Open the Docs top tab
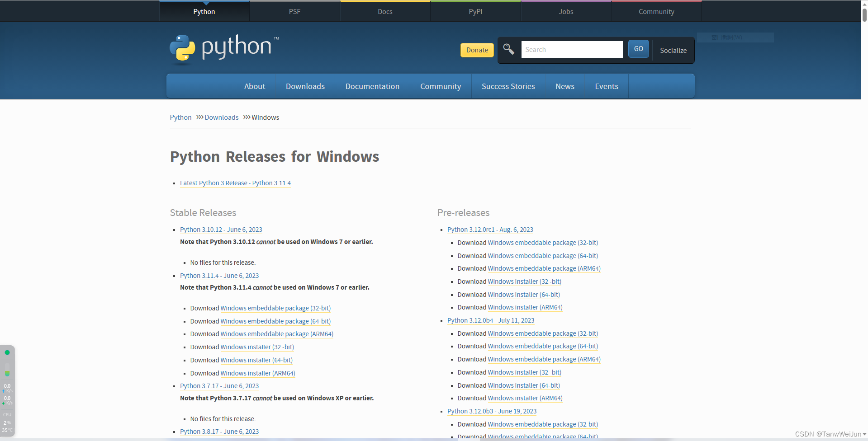 (385, 12)
